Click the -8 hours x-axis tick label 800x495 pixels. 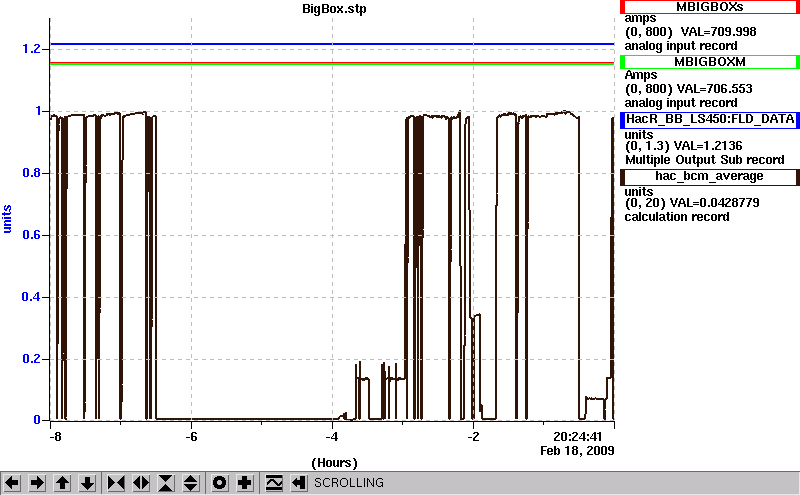pyautogui.click(x=55, y=437)
